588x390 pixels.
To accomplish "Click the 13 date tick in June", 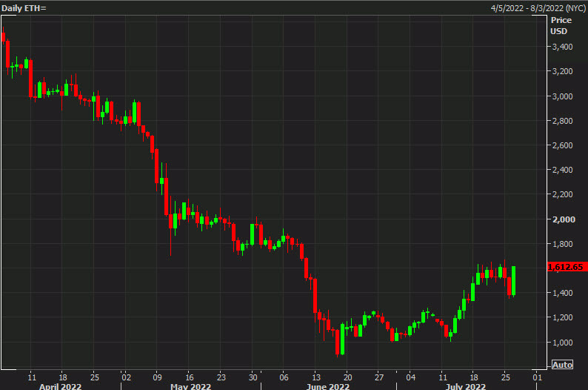I will [317, 375].
